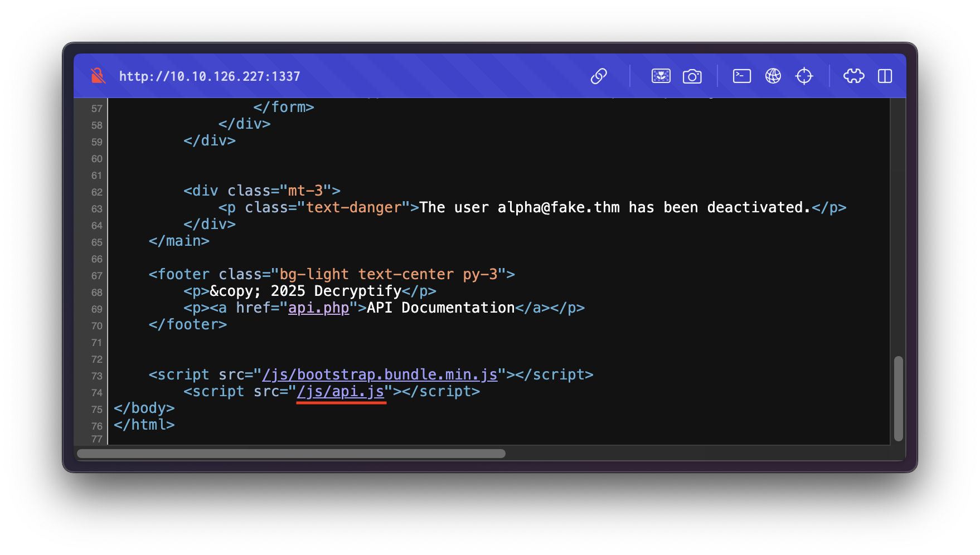This screenshot has width=980, height=555.
Task: Select the crosshair target icon
Action: (x=804, y=76)
